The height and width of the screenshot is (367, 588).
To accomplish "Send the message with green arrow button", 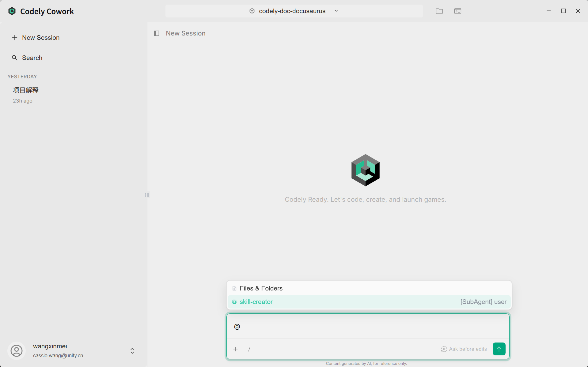I will tap(499, 349).
